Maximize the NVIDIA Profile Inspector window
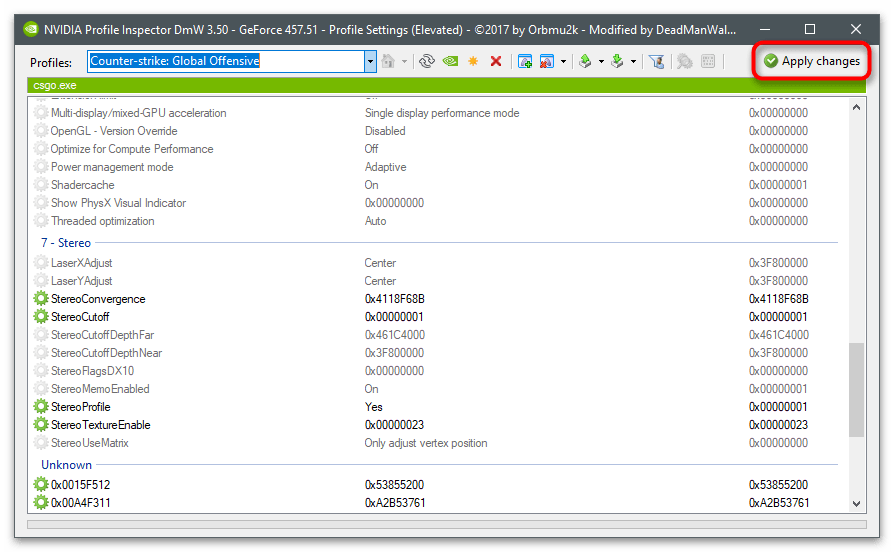894x552 pixels. (810, 29)
